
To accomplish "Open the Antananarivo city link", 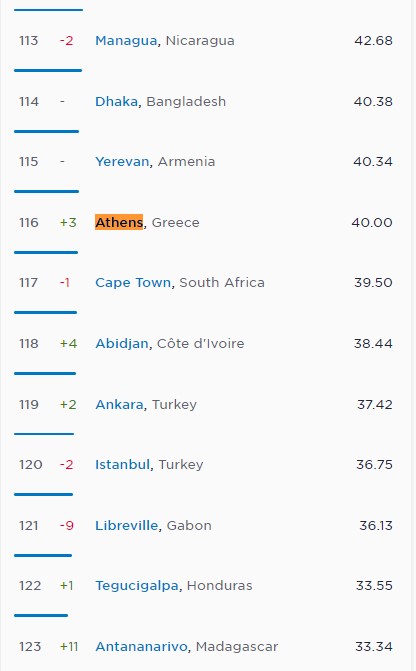I will [141, 647].
